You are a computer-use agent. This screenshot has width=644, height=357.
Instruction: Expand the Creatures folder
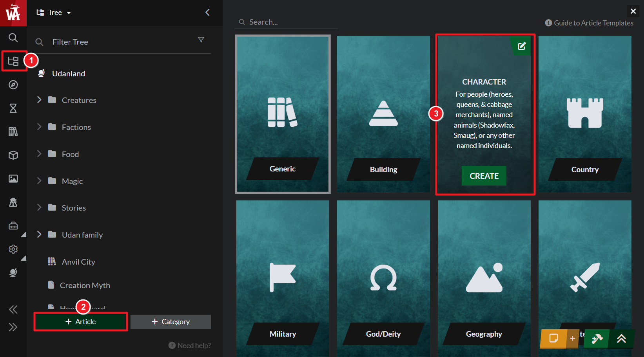(x=39, y=100)
